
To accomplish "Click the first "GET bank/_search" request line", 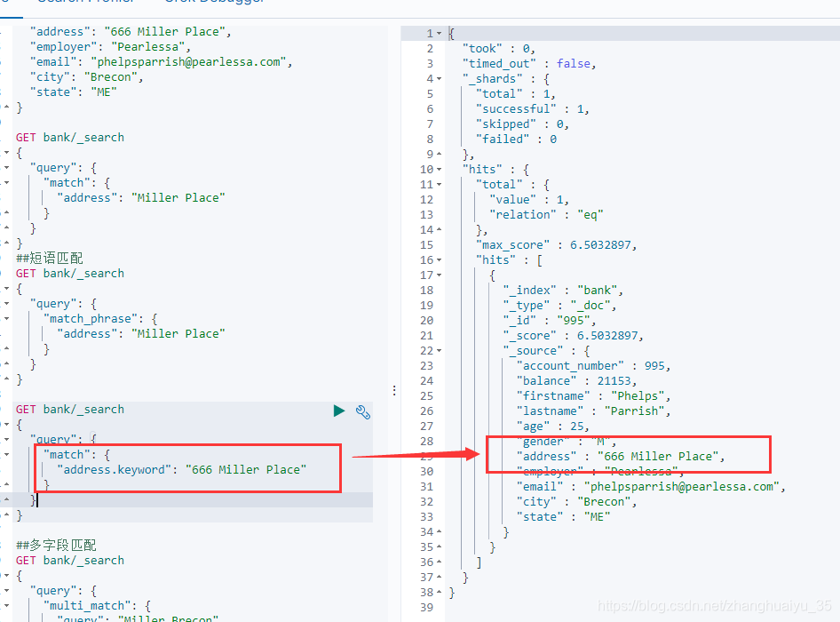I will 69,137.
